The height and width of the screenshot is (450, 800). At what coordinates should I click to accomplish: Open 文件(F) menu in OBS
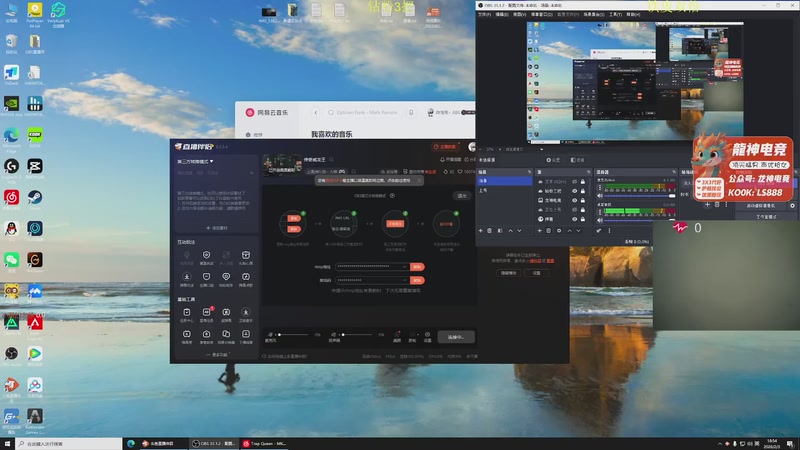[x=484, y=14]
